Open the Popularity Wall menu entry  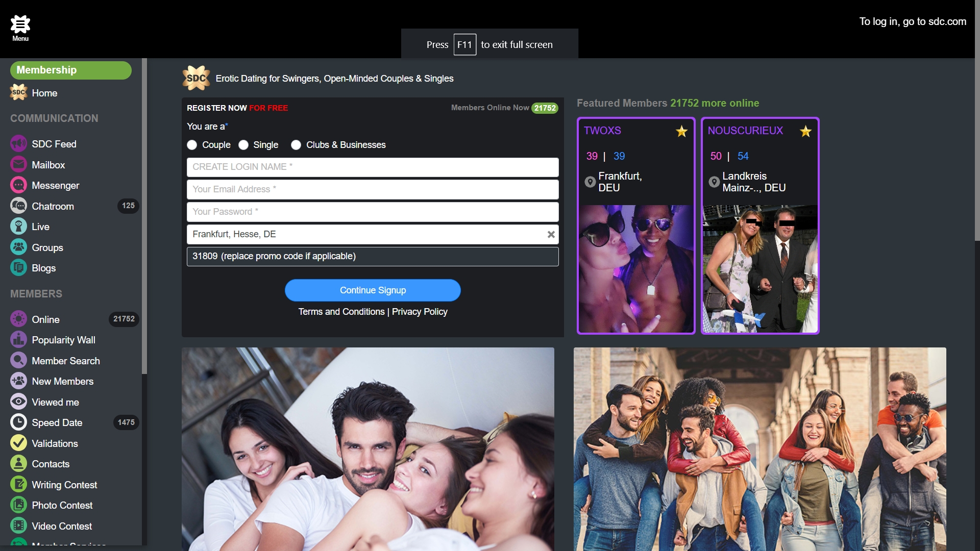pyautogui.click(x=63, y=340)
